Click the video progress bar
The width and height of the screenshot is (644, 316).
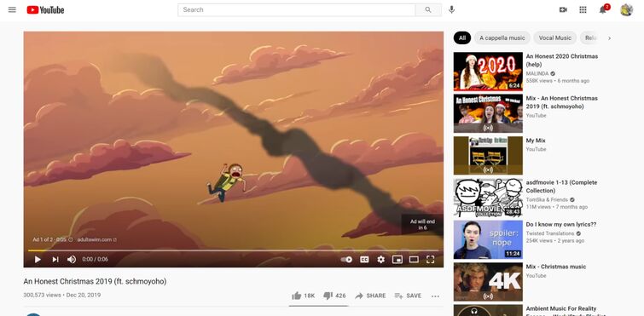tap(233, 250)
